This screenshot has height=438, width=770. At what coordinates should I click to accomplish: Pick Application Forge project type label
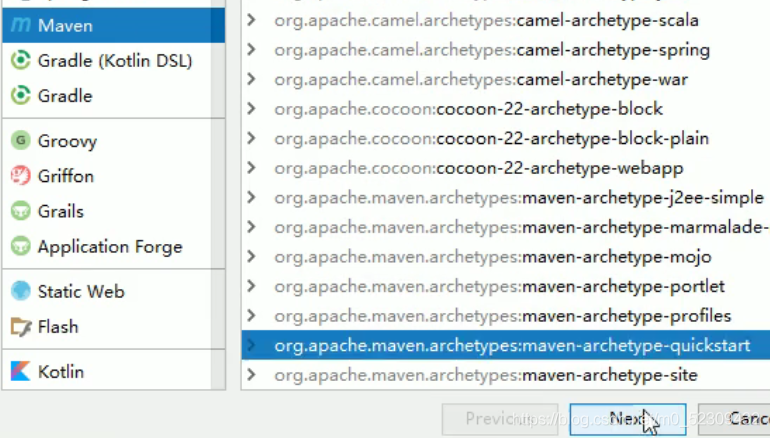[110, 247]
